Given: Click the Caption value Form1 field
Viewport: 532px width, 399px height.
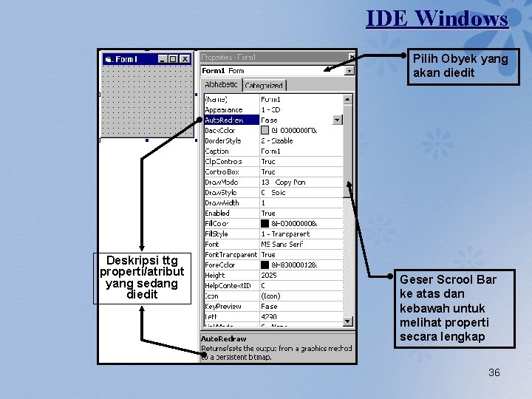Looking at the screenshot, I should point(301,151).
